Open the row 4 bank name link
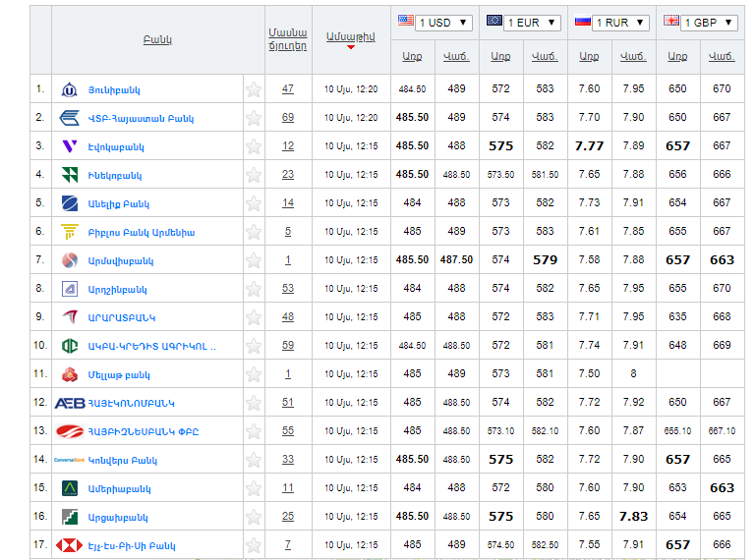 (x=115, y=176)
